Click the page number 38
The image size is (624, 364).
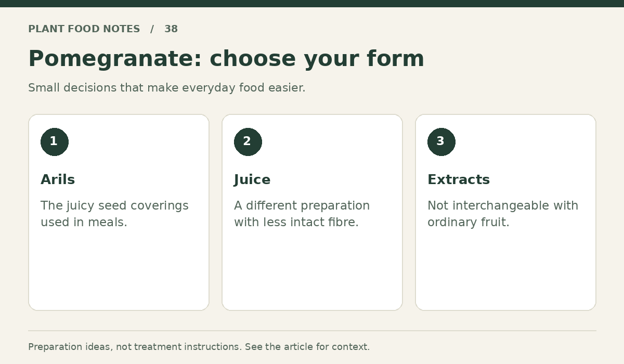click(171, 29)
